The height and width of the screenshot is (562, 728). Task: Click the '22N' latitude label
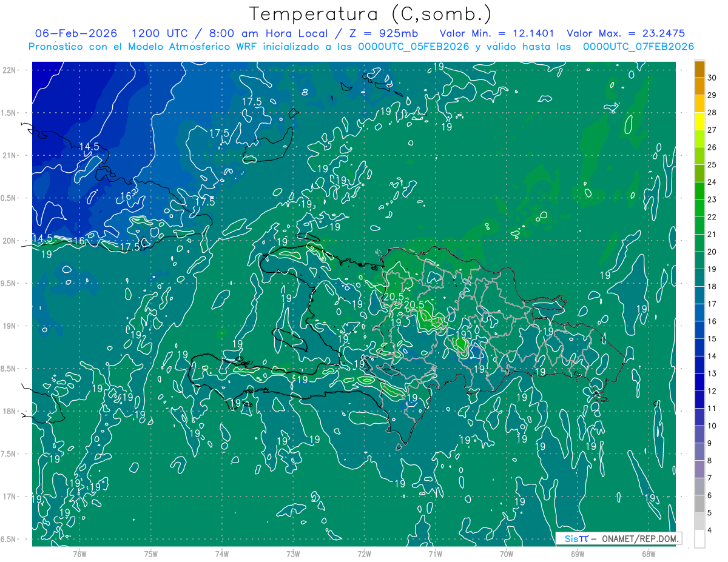point(9,70)
